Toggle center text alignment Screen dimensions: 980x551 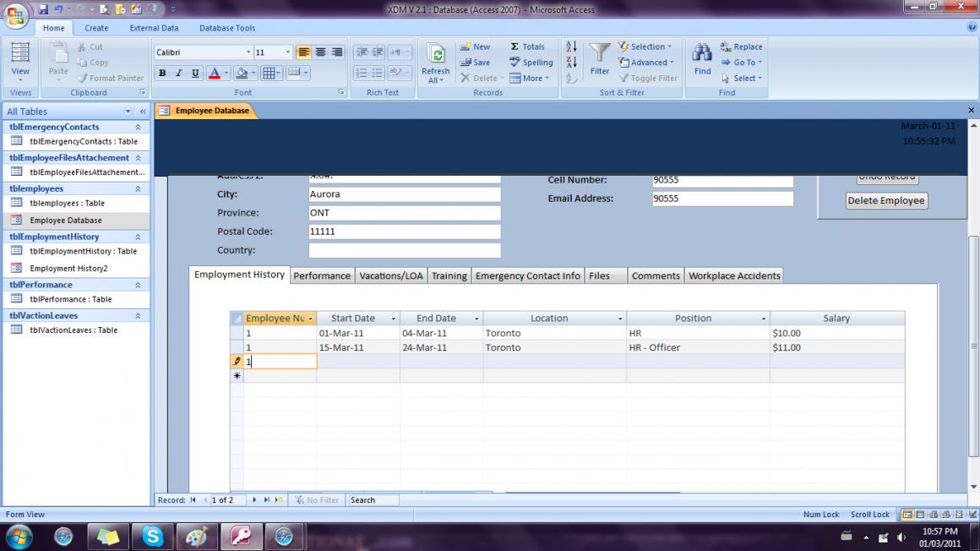(x=321, y=52)
